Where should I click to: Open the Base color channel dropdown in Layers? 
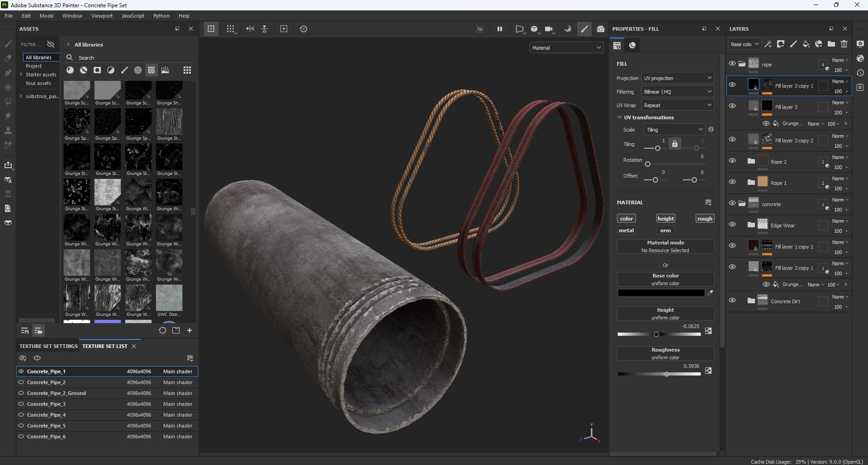(745, 44)
